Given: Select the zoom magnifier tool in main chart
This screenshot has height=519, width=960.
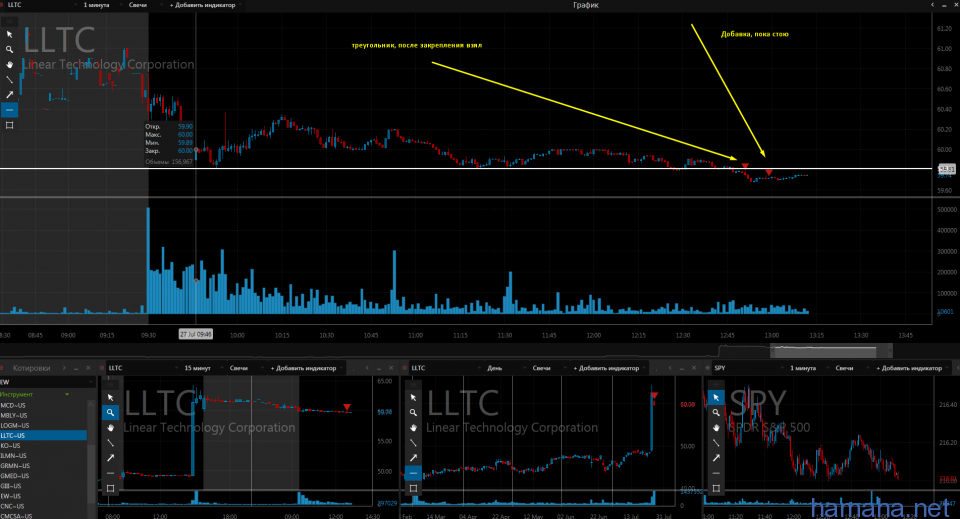Looking at the screenshot, I should (9, 50).
